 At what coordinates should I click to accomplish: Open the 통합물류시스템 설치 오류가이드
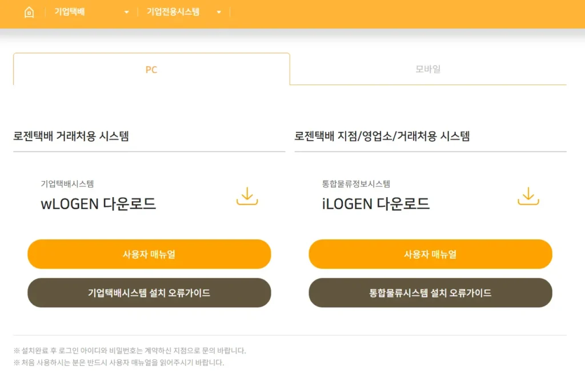click(x=430, y=293)
